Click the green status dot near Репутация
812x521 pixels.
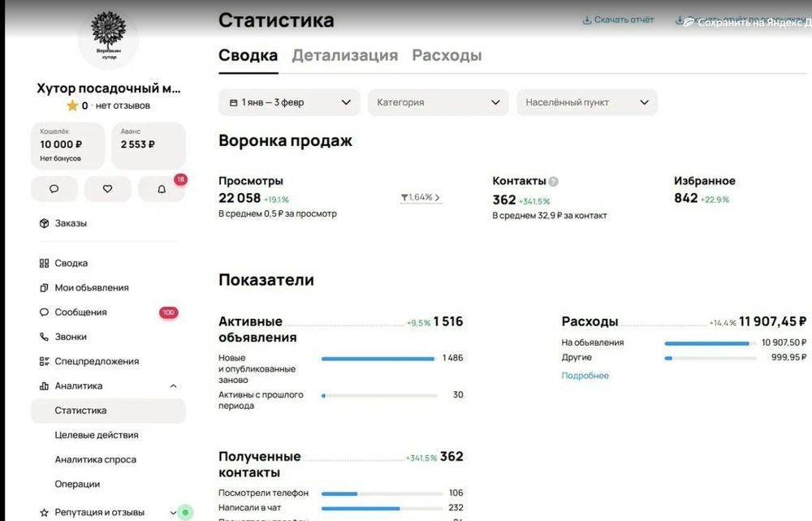pos(185,513)
